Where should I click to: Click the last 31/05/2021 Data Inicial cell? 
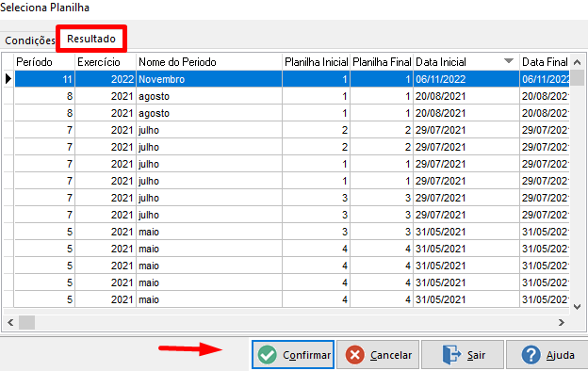pos(466,299)
